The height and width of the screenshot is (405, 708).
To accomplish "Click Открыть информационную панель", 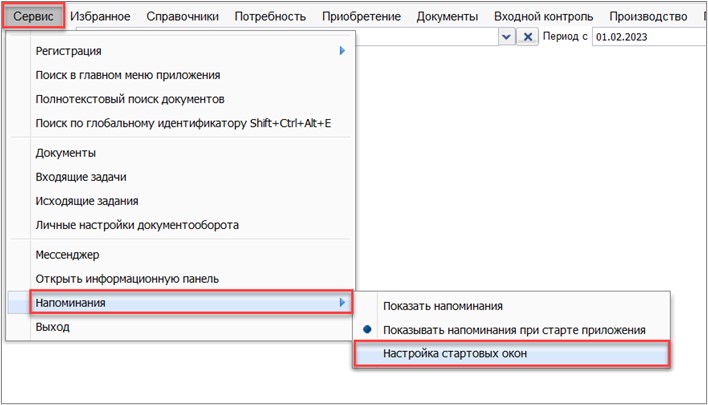I will pyautogui.click(x=126, y=278).
